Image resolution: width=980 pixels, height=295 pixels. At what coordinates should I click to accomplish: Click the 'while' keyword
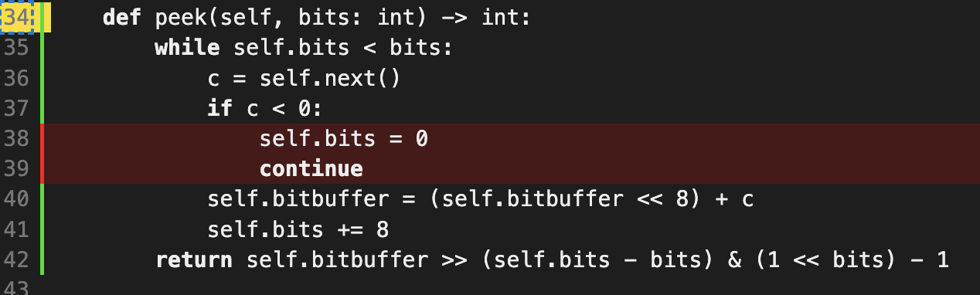tap(188, 48)
